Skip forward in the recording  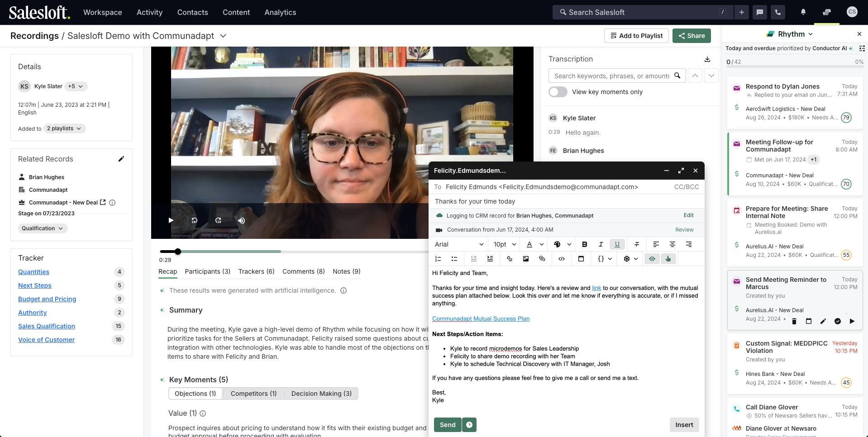(218, 220)
